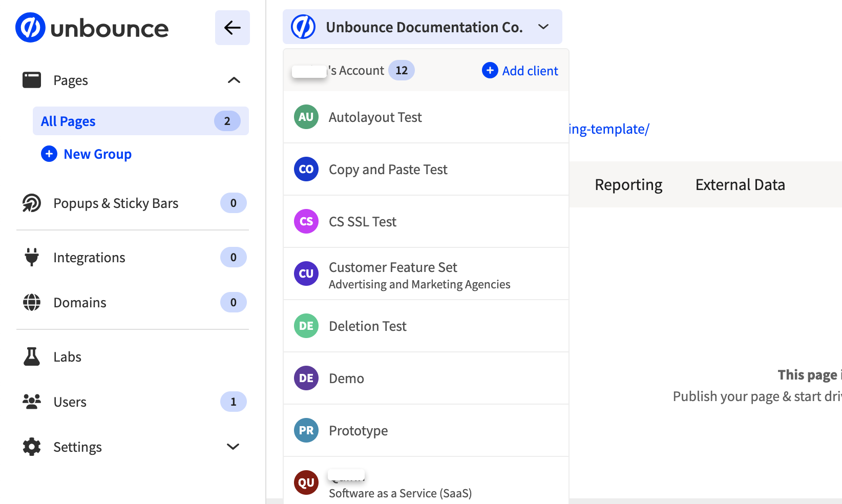Create a New Group
This screenshot has width=842, height=504.
point(97,154)
